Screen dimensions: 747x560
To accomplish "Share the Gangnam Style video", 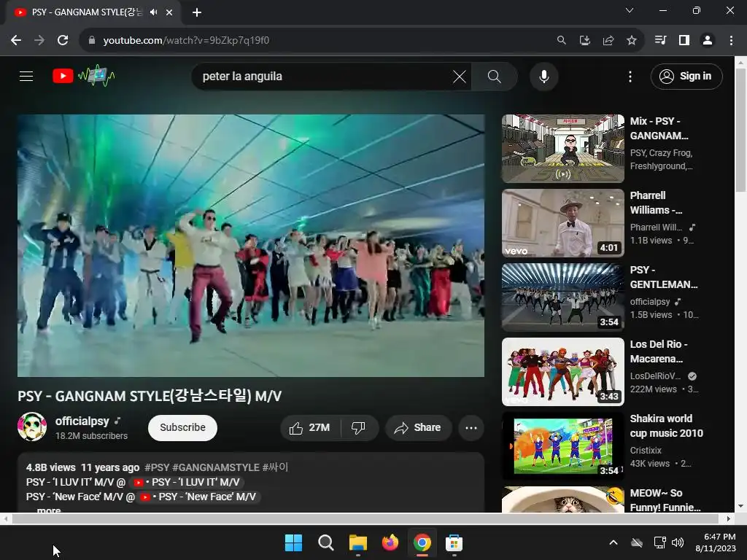I will (417, 427).
